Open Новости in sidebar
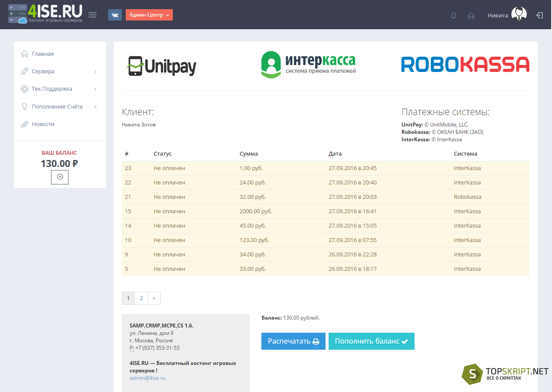 [x=43, y=124]
